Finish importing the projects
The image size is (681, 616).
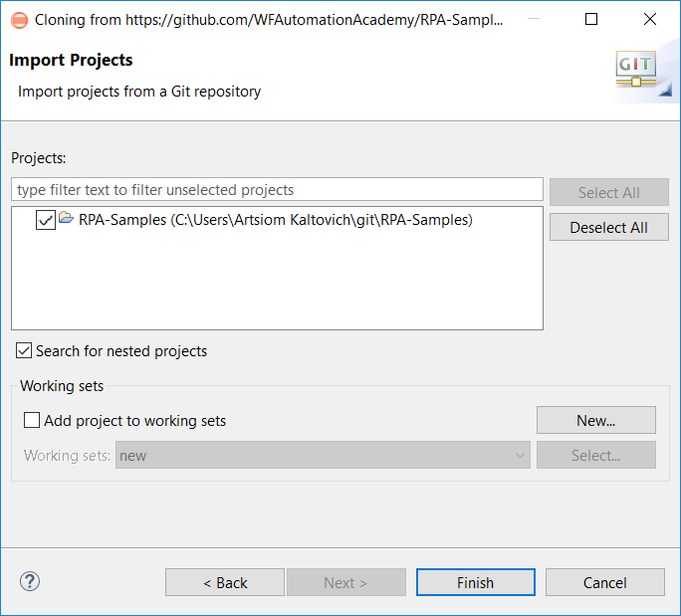click(x=476, y=582)
